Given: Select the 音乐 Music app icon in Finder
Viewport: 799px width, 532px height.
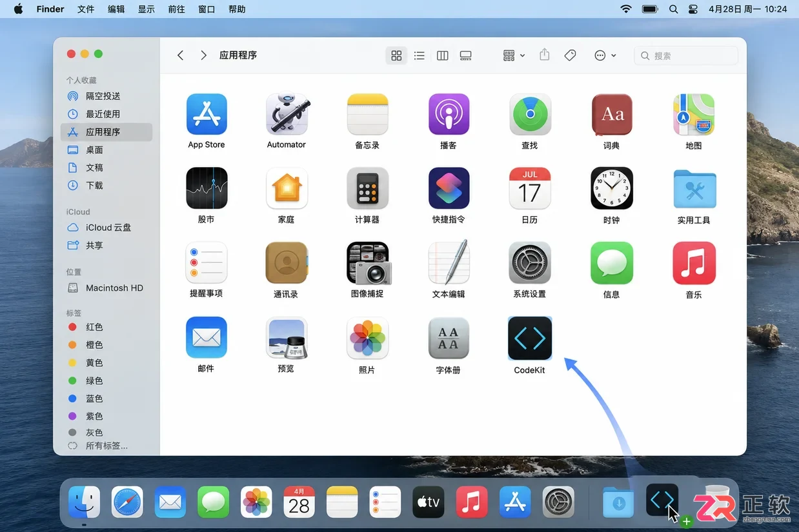Looking at the screenshot, I should point(694,262).
